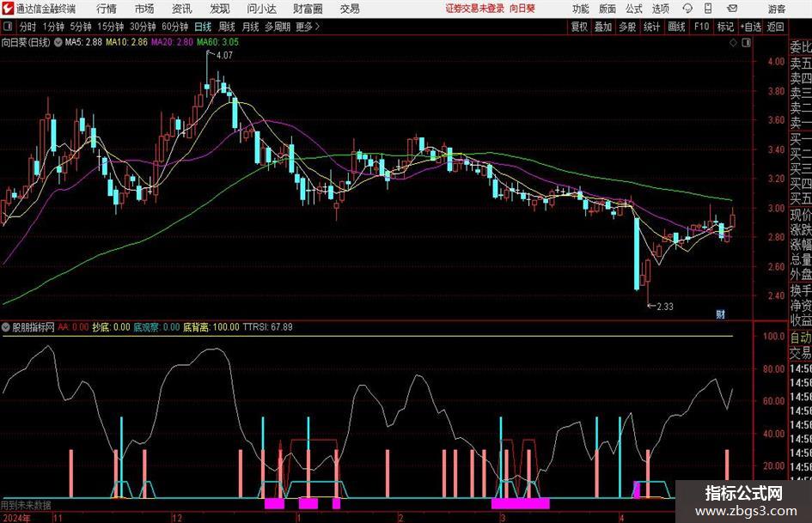Click the 财 finance marker on chart

[720, 314]
